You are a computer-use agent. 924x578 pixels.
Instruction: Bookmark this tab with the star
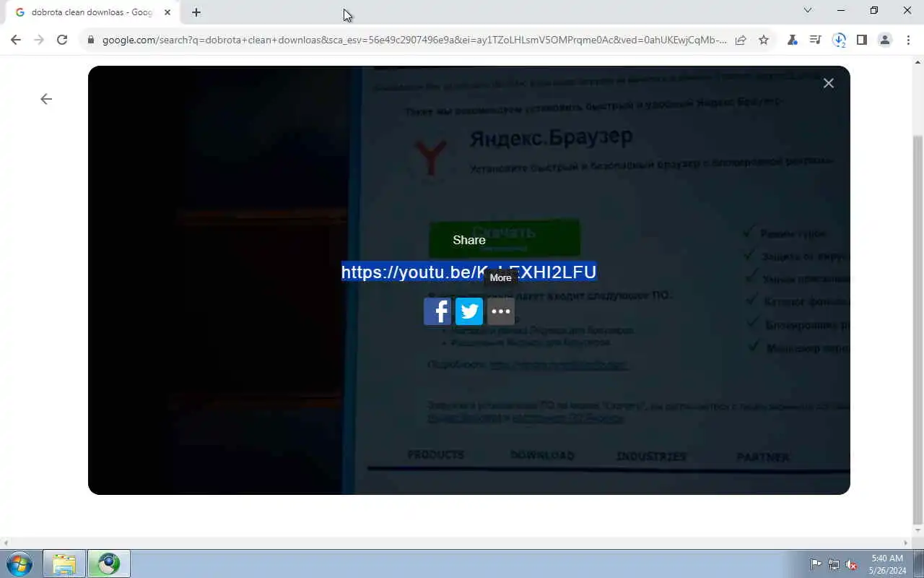(x=764, y=40)
